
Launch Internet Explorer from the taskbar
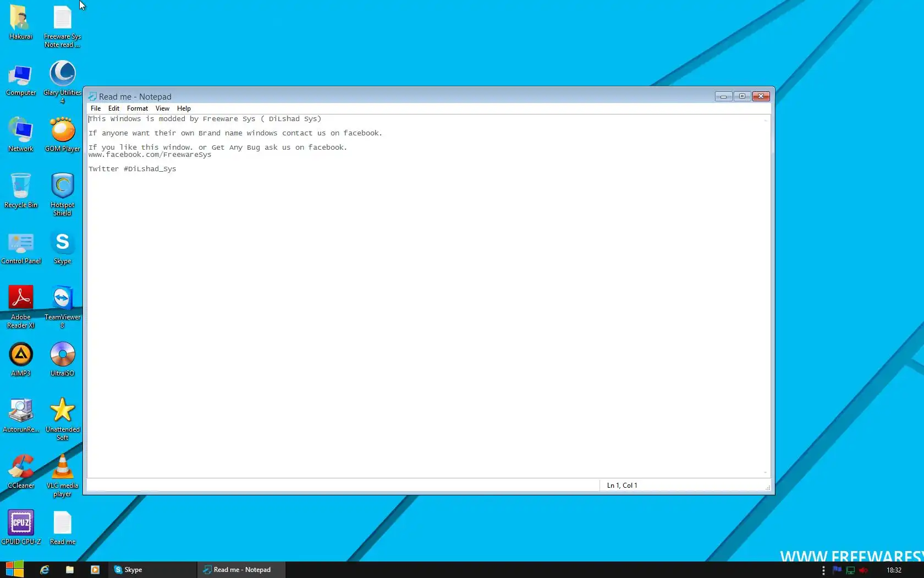pyautogui.click(x=45, y=570)
